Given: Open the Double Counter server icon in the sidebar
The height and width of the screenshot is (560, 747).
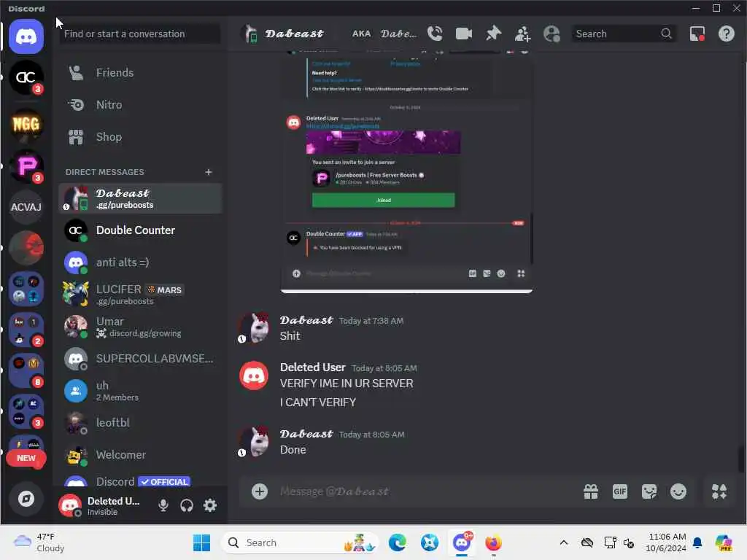Looking at the screenshot, I should click(26, 77).
